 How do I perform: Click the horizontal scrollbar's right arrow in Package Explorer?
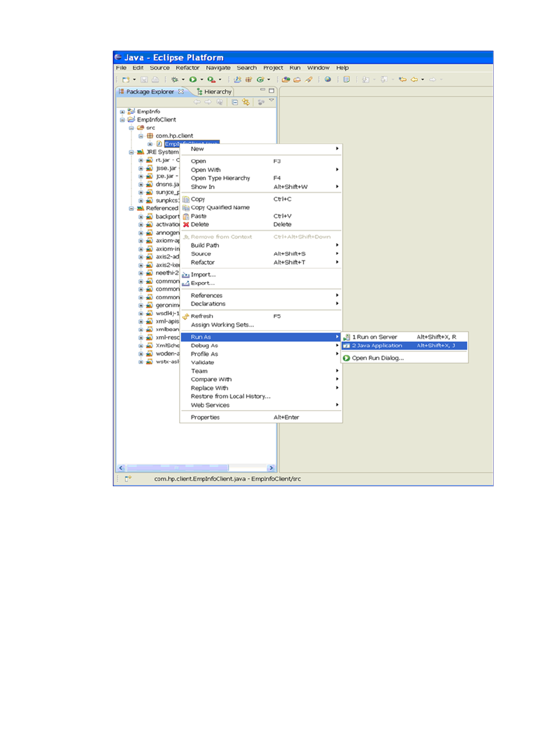(271, 468)
